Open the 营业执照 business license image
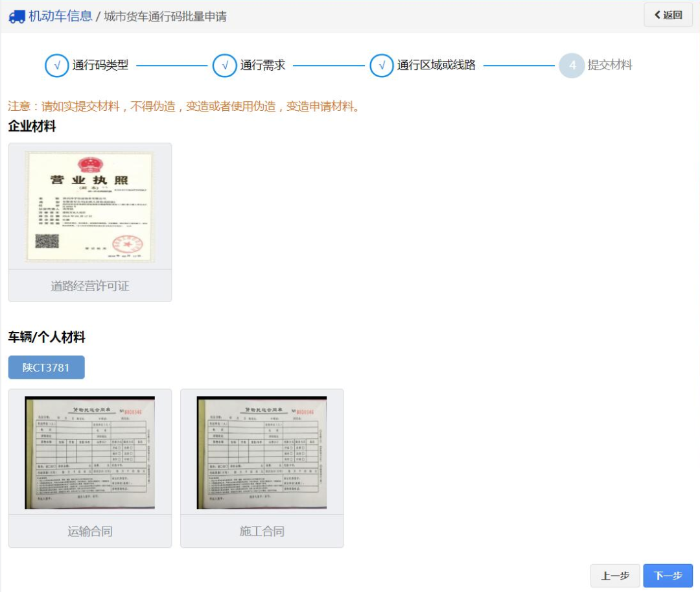 tap(90, 206)
